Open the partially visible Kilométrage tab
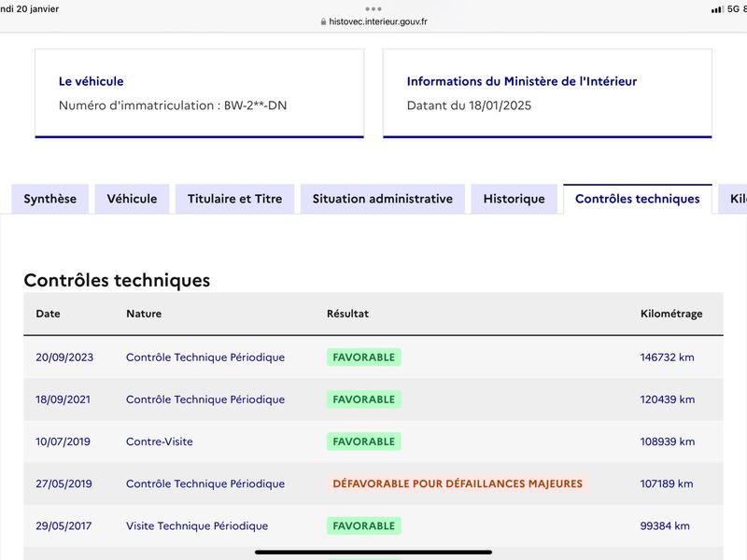 [x=733, y=199]
